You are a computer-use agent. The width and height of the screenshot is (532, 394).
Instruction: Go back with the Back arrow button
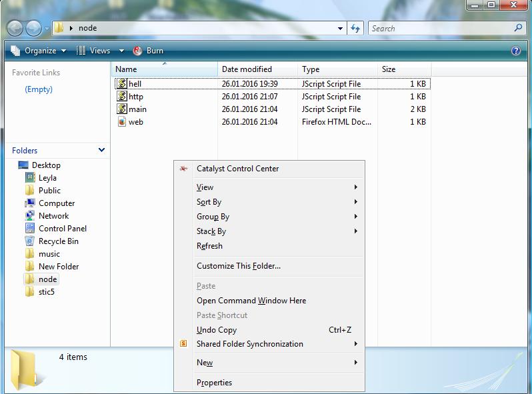click(15, 29)
